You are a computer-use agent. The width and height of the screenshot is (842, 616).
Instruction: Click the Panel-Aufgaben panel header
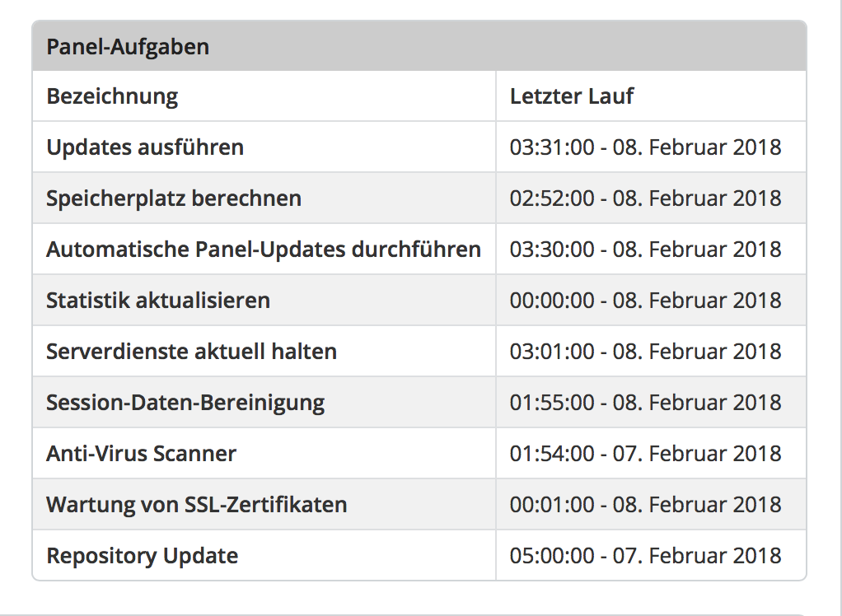click(x=128, y=46)
